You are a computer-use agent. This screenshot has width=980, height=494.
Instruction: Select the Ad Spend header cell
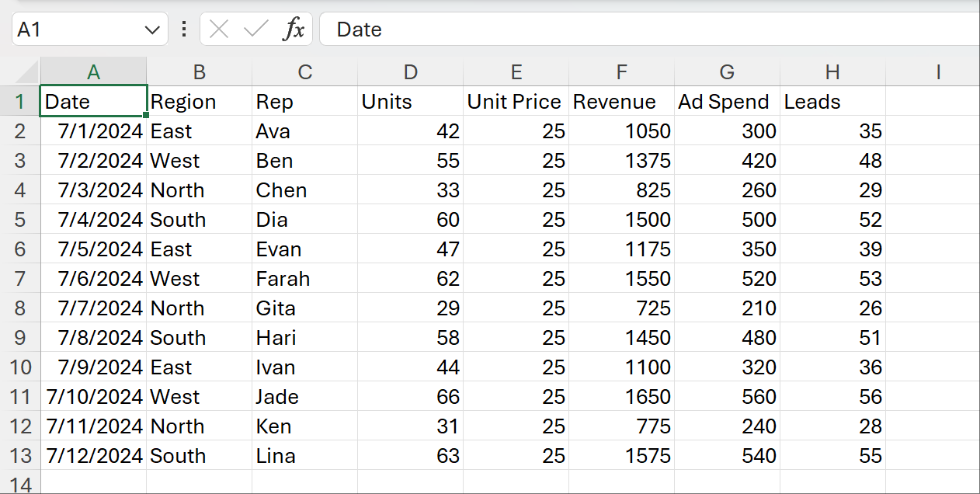pos(727,102)
